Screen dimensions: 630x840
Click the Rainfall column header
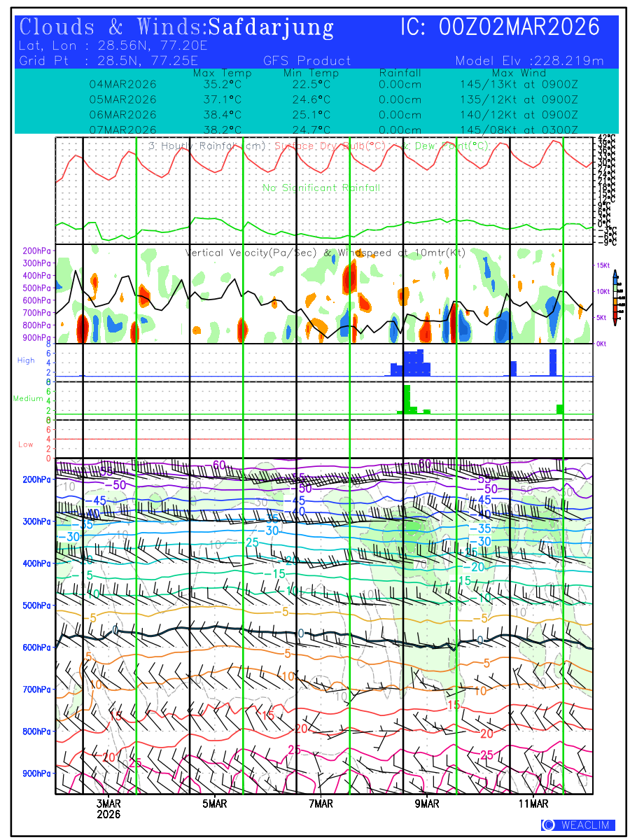tap(400, 73)
